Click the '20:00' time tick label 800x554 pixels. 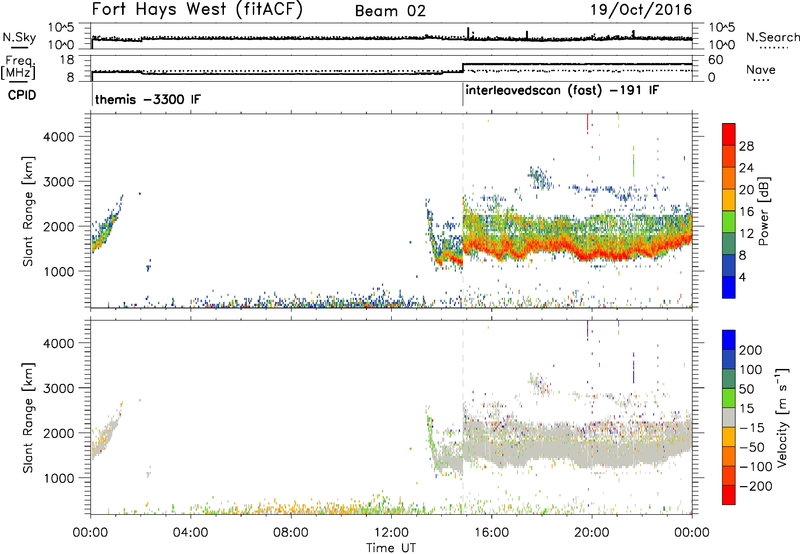[592, 533]
